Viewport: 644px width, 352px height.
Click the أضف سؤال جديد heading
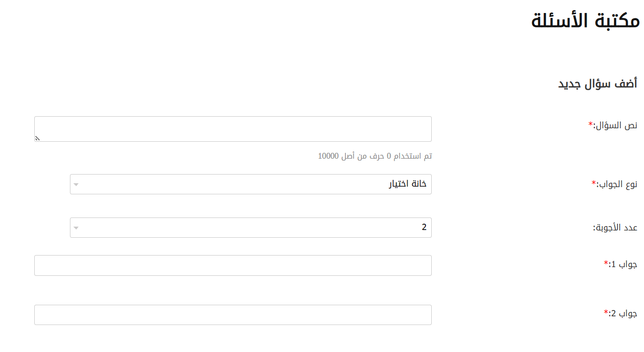click(x=598, y=83)
